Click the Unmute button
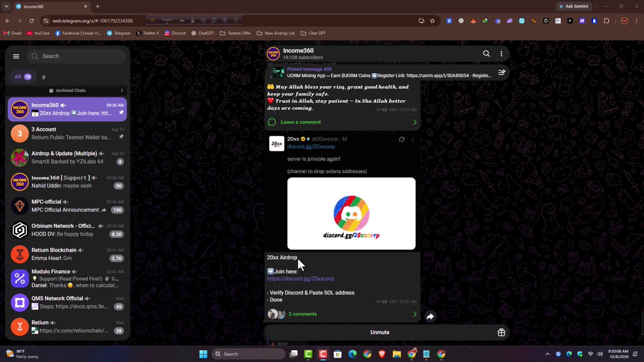 pos(380,333)
